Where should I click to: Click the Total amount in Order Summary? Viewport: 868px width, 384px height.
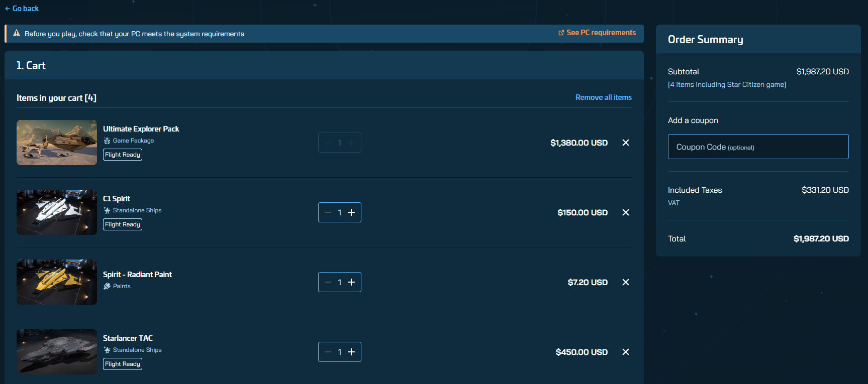821,239
